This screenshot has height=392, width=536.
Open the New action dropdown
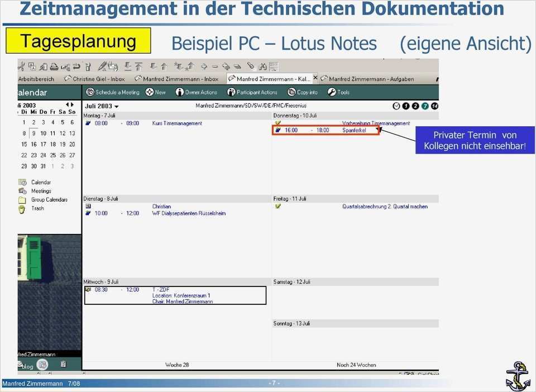click(156, 92)
